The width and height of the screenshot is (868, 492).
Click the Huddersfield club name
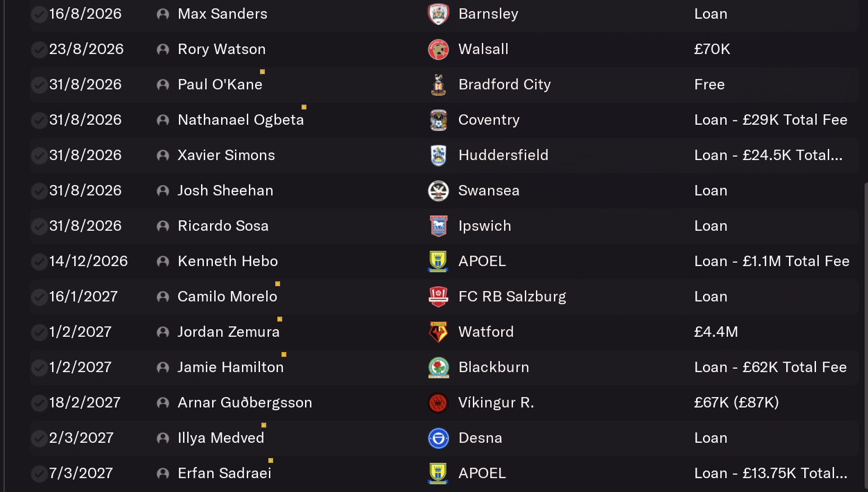pyautogui.click(x=503, y=155)
